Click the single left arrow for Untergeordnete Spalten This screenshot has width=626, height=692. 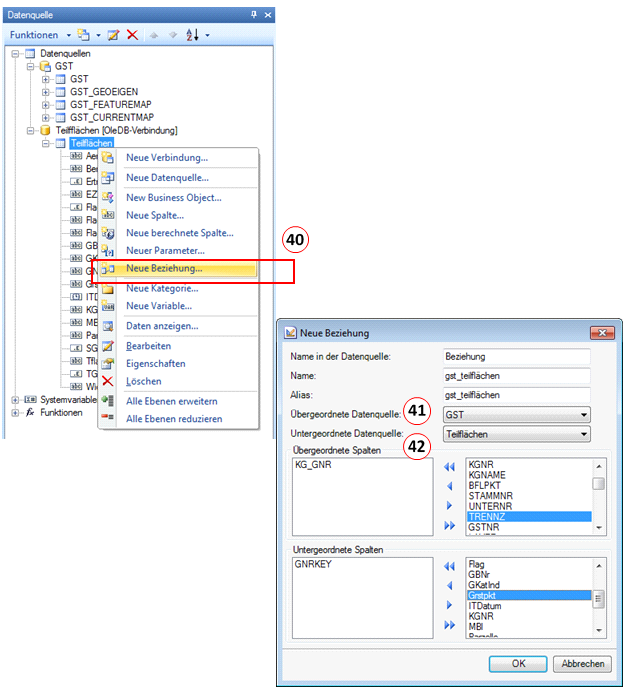click(449, 585)
